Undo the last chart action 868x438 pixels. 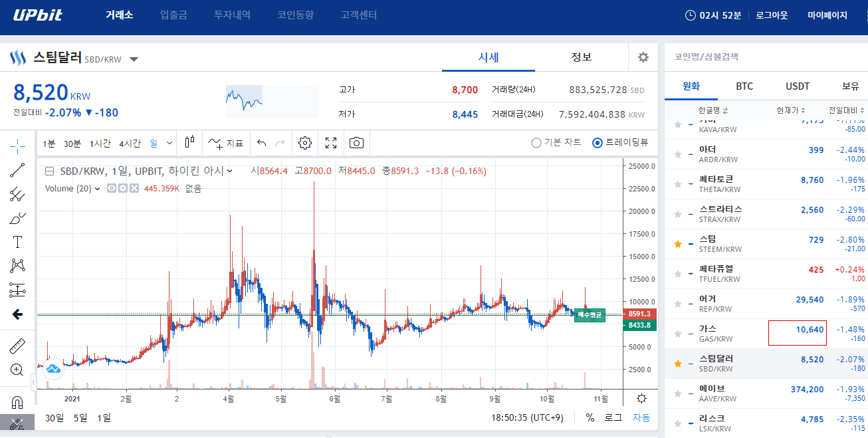coord(261,143)
